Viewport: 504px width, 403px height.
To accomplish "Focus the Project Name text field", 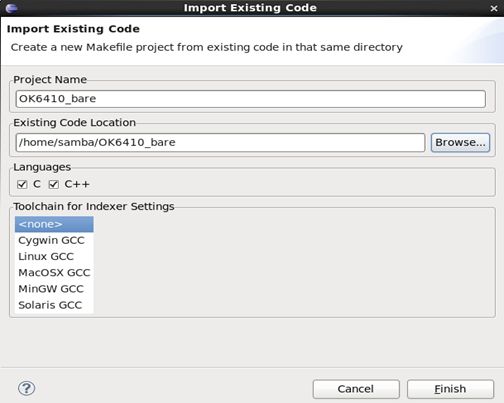I will (250, 99).
